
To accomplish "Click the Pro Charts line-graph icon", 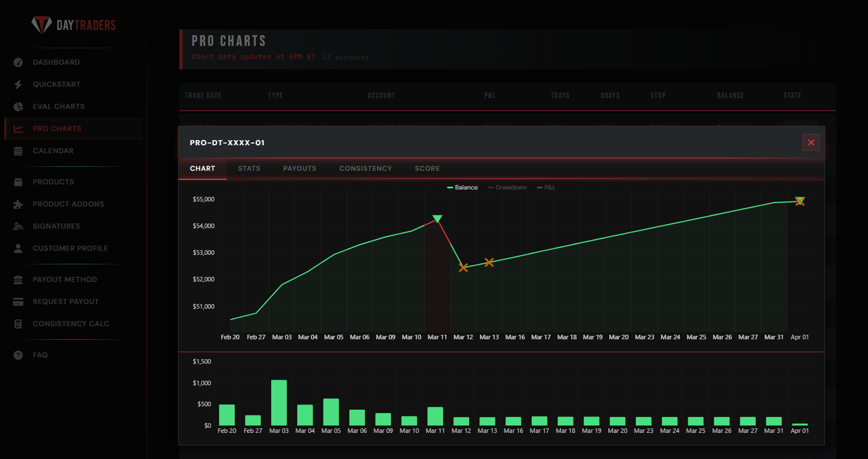I will [x=18, y=129].
